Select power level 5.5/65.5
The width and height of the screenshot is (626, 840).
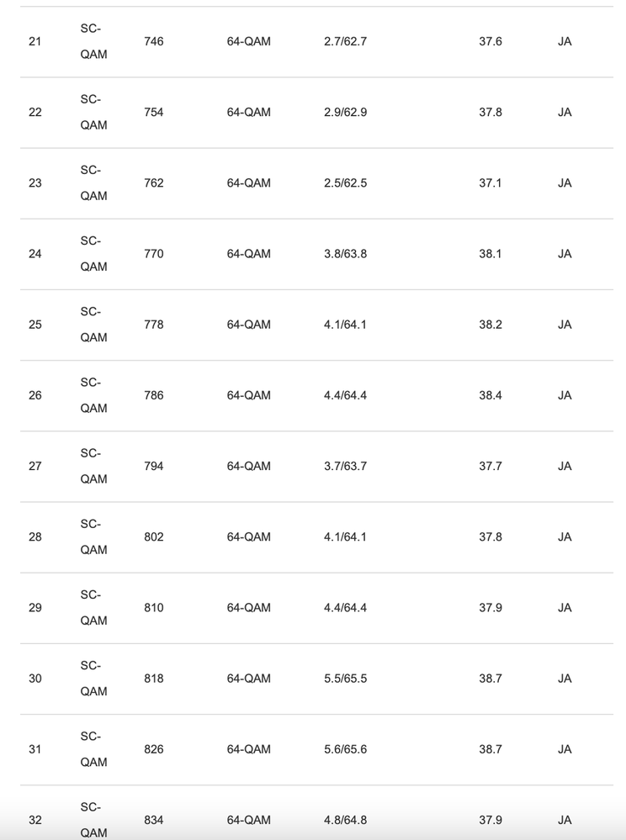(345, 678)
